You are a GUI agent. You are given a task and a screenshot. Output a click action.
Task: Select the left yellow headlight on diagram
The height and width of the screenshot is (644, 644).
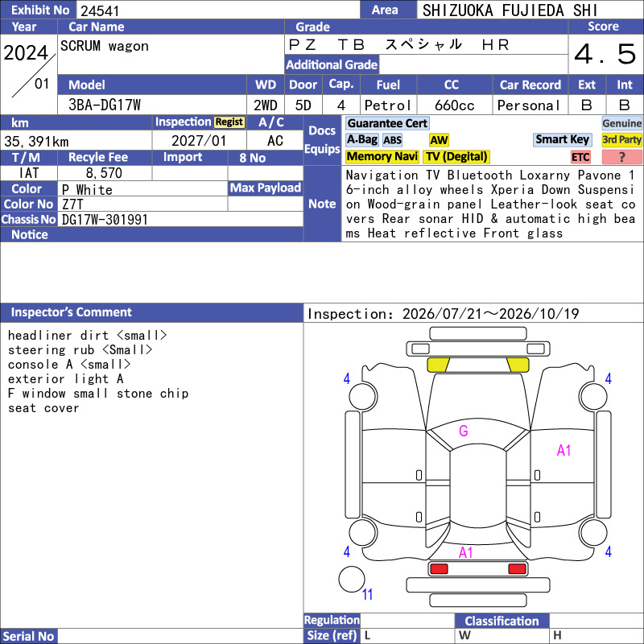pyautogui.click(x=438, y=365)
